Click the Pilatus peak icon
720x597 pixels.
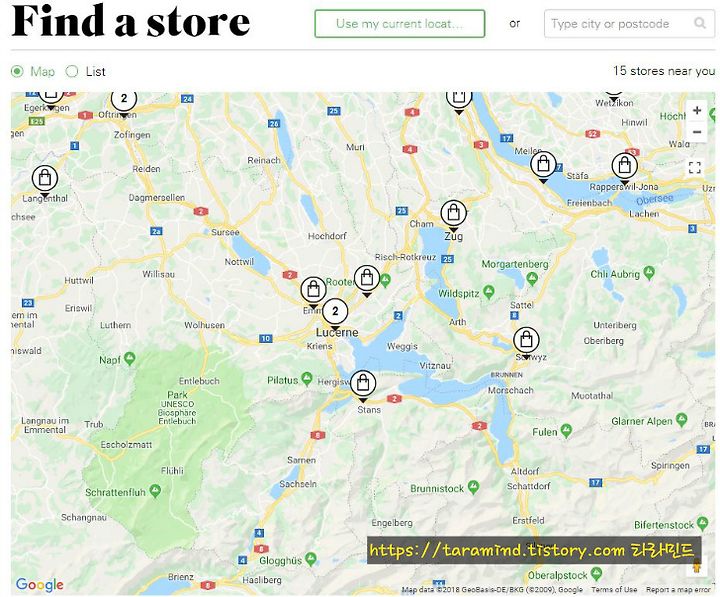point(307,379)
